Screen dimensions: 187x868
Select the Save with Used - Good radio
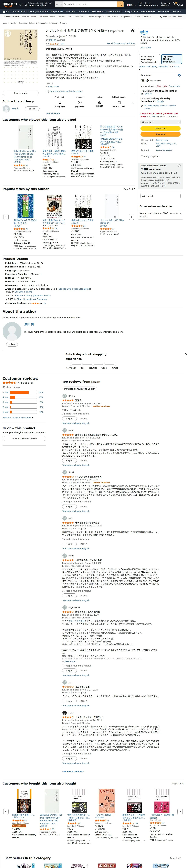[x=179, y=165]
